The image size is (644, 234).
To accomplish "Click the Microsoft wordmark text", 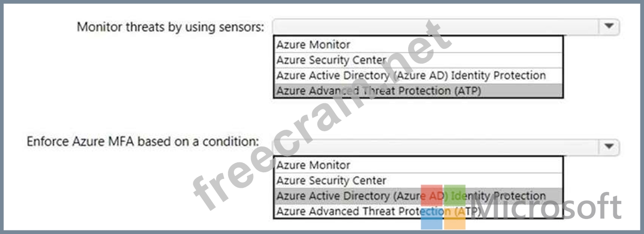I will 547,208.
